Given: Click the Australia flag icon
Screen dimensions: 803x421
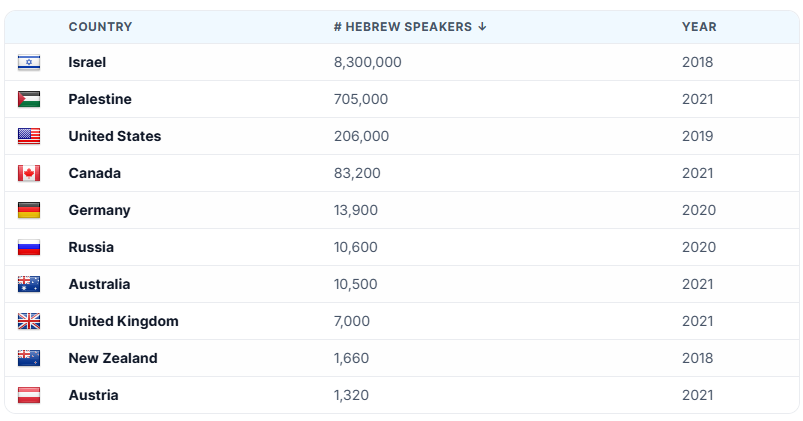Looking at the screenshot, I should 29,284.
